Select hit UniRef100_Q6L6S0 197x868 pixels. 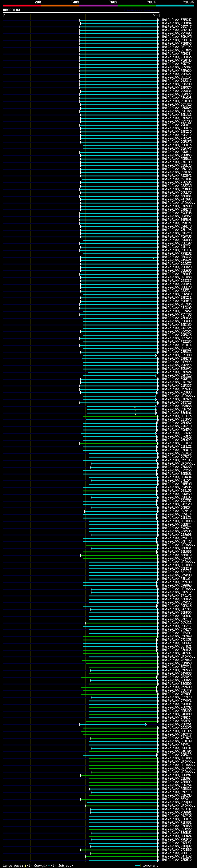[176, 423]
